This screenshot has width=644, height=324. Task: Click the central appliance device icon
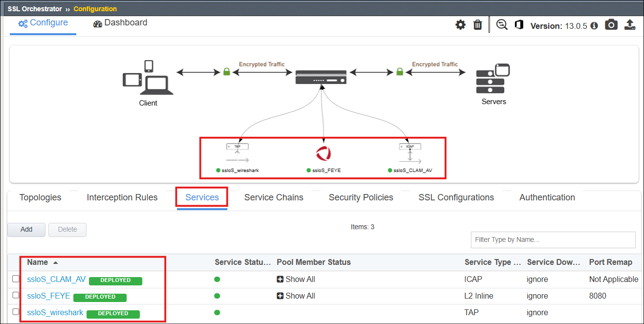click(x=321, y=77)
